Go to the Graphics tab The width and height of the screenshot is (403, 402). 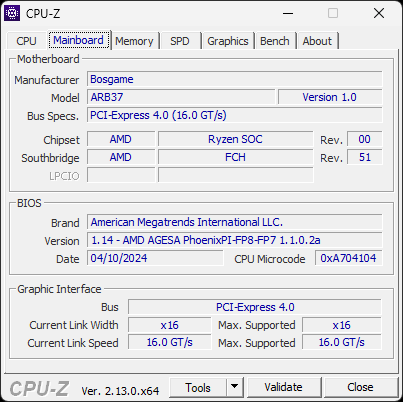click(x=228, y=41)
